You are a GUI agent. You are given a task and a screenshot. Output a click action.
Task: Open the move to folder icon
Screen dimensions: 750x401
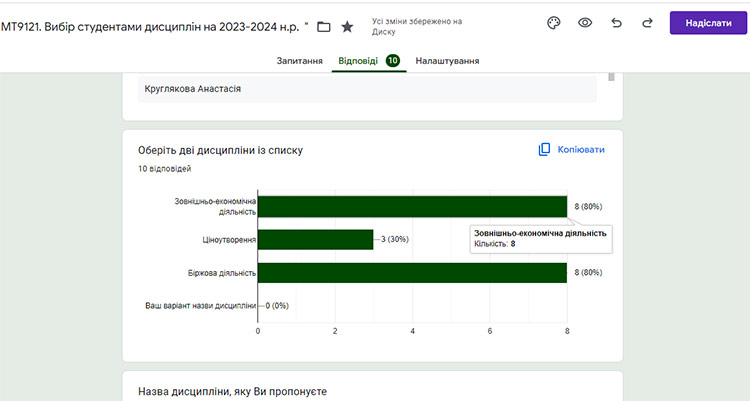click(323, 26)
